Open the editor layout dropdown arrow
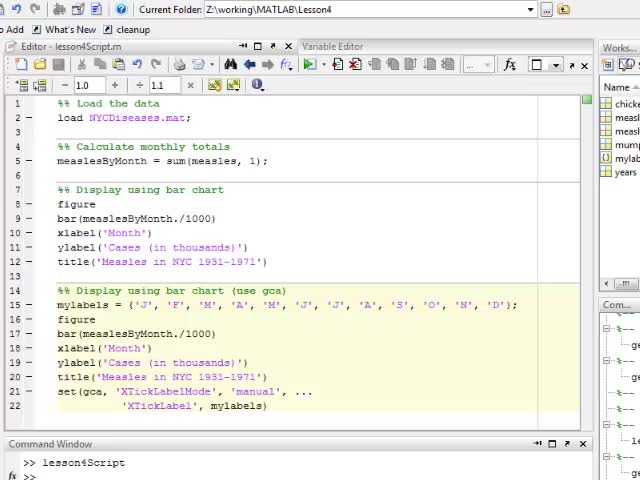Image resolution: width=640 pixels, height=480 pixels. click(x=555, y=65)
